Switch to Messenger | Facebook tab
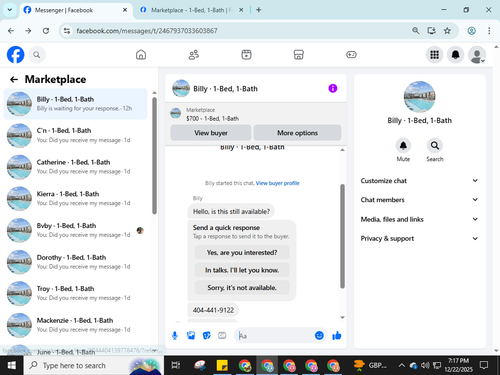Image resolution: width=500 pixels, height=375 pixels. (75, 10)
